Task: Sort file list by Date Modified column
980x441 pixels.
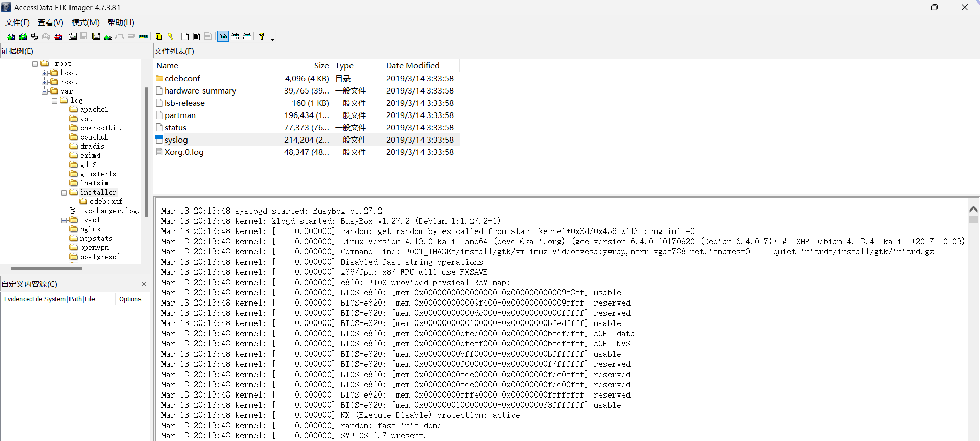Action: coord(422,65)
